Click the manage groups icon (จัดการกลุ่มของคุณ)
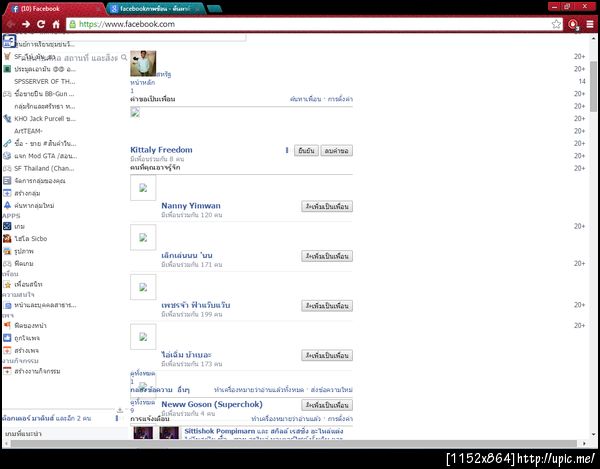Viewport: 600px width, 469px height. click(x=7, y=181)
